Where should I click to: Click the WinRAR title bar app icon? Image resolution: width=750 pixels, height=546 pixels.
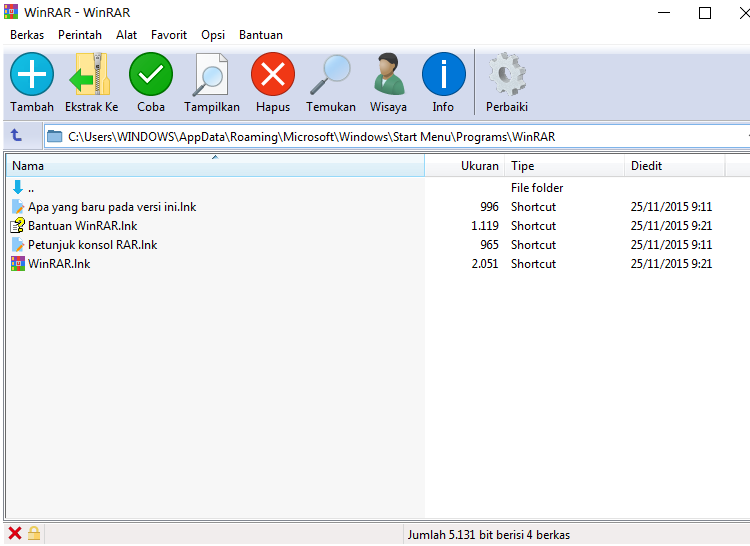click(11, 11)
